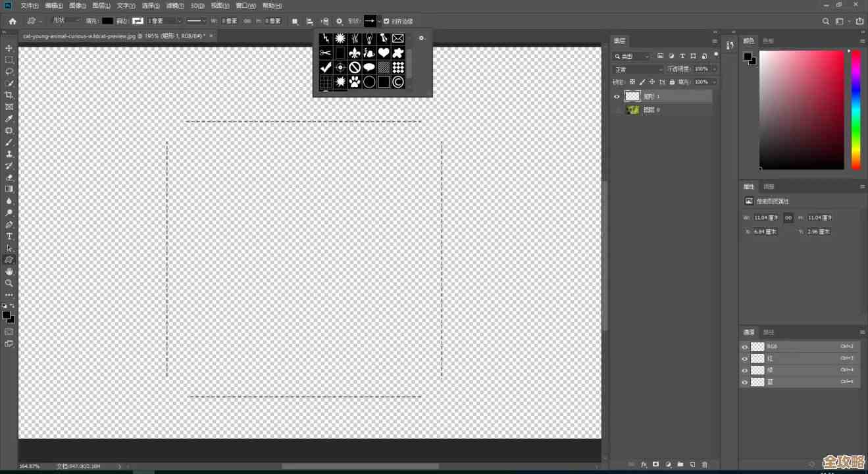
Task: Open the layer blend mode dropdown 正常
Action: [x=638, y=69]
